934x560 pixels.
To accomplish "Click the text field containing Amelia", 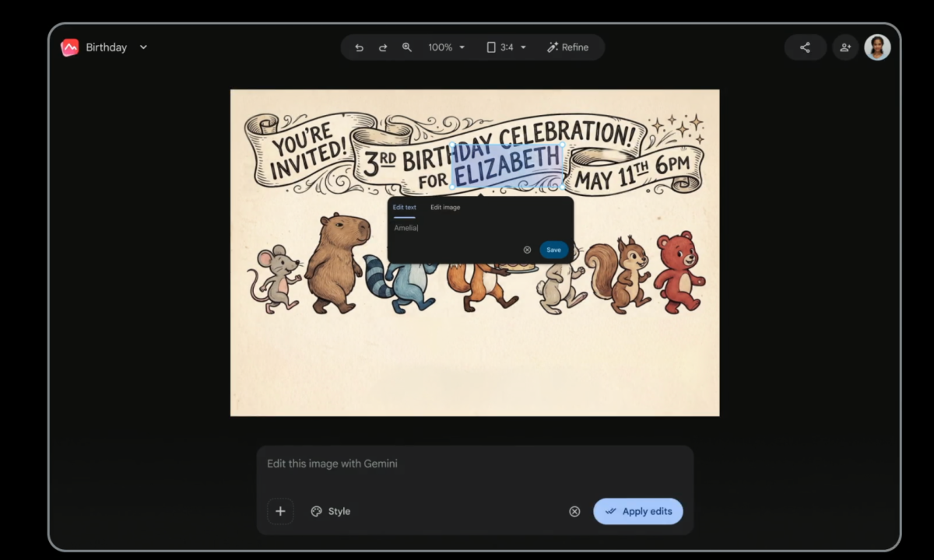I will (480, 228).
